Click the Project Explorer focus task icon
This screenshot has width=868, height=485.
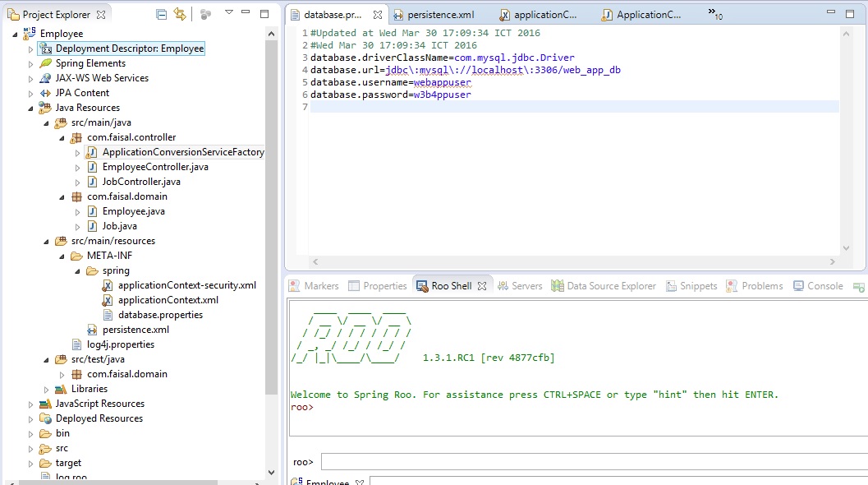point(205,15)
